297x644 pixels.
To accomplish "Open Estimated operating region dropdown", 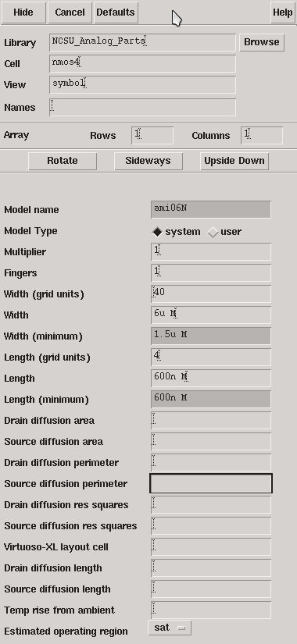I will [x=170, y=628].
